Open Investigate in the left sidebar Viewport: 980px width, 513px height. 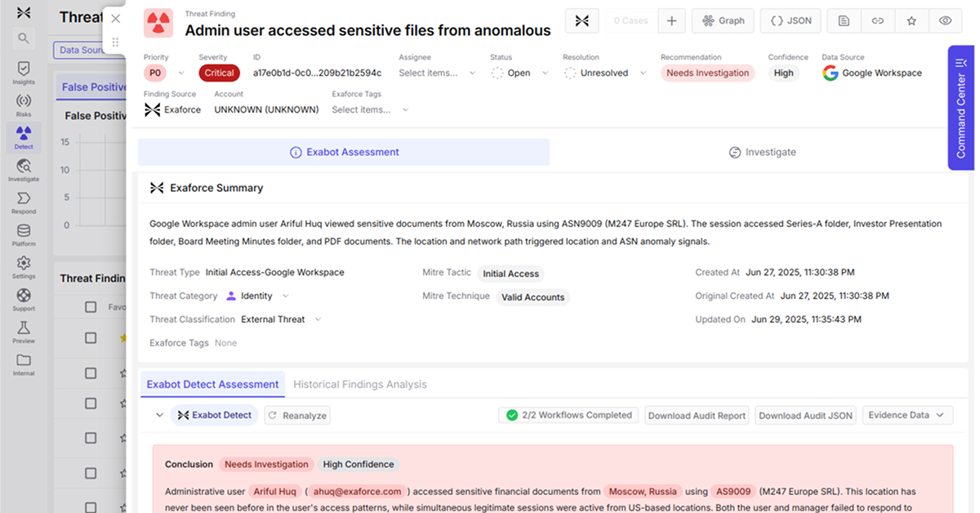24,169
